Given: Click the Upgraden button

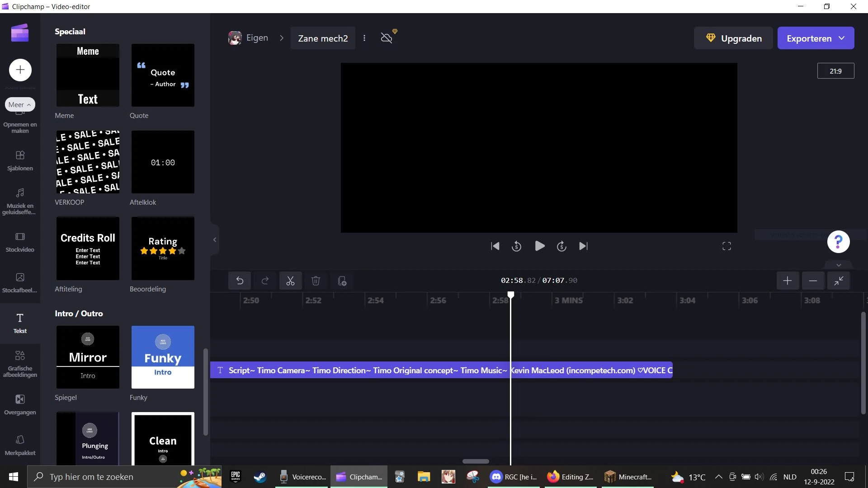Looking at the screenshot, I should [733, 38].
